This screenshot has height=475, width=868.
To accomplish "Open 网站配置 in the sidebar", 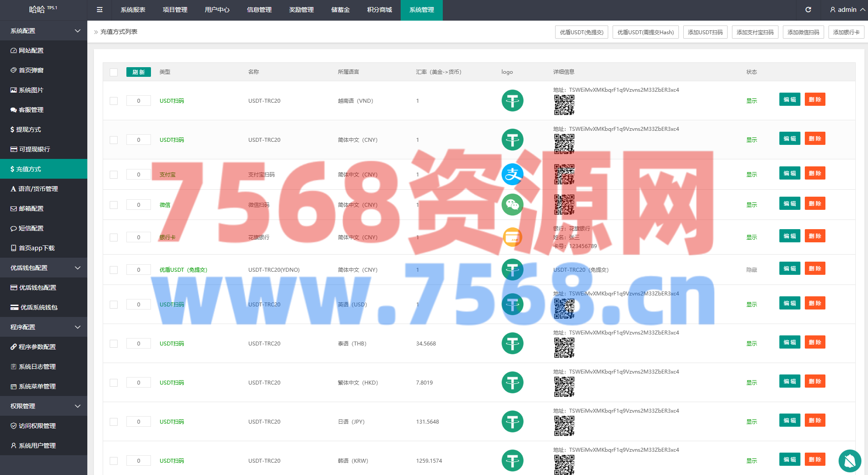I will click(31, 50).
